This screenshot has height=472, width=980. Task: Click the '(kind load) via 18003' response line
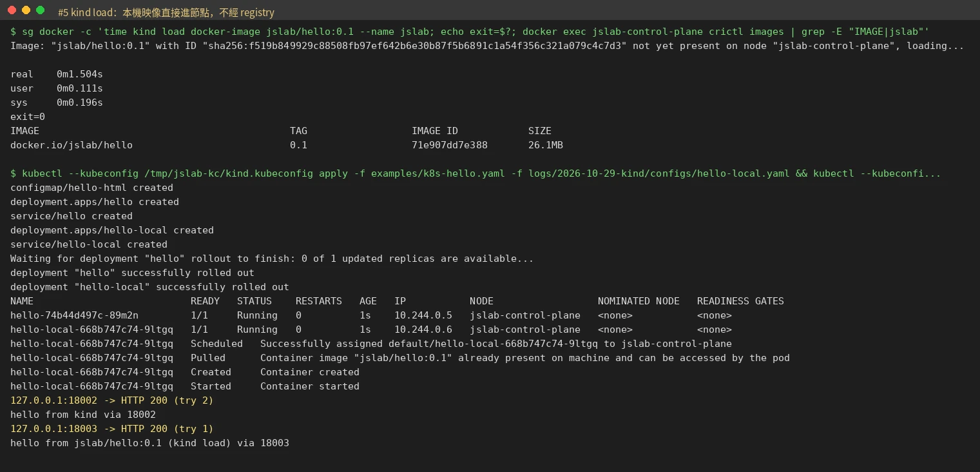click(x=150, y=443)
